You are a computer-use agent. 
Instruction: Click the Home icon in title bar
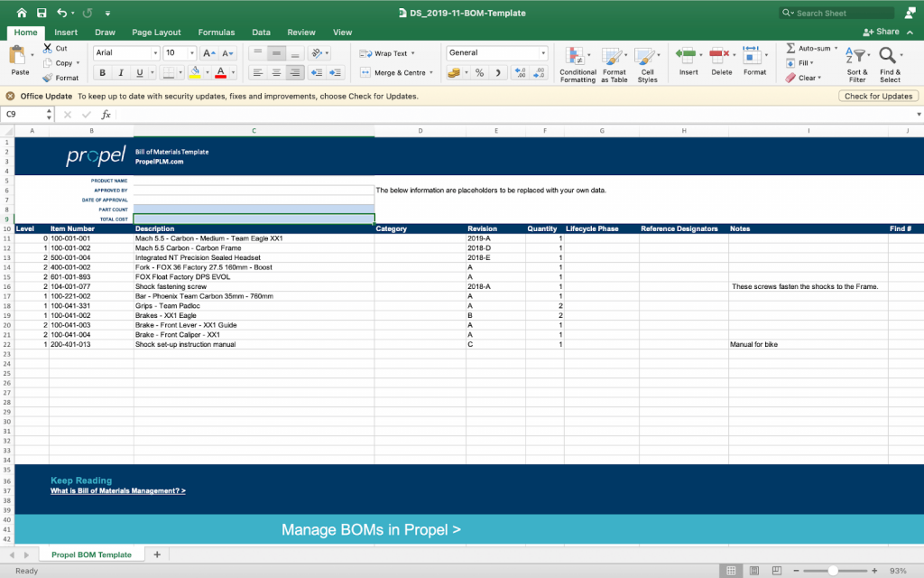pos(22,13)
